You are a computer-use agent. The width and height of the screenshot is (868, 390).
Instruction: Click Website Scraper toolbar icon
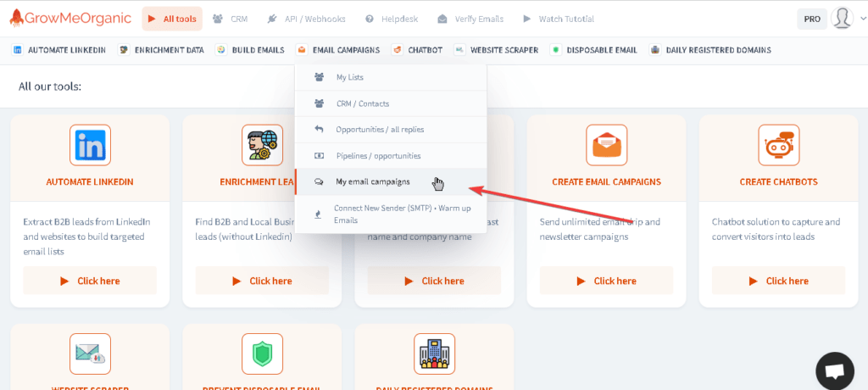459,50
